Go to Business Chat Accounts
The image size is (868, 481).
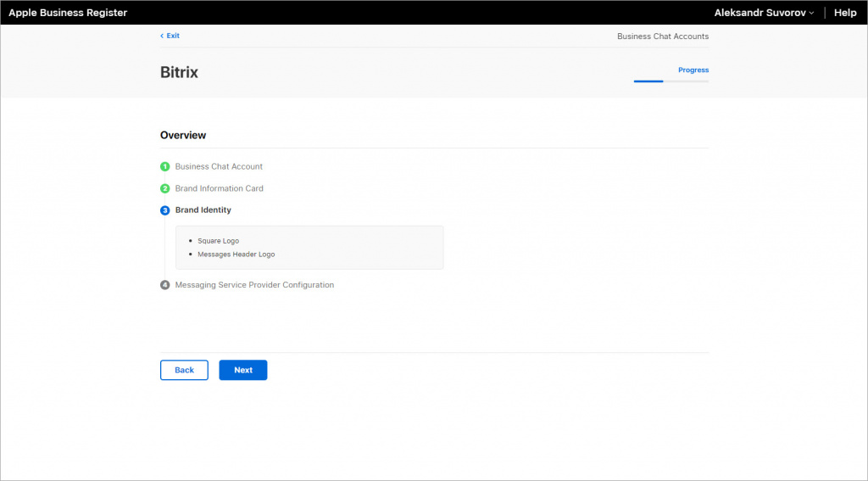coord(663,36)
